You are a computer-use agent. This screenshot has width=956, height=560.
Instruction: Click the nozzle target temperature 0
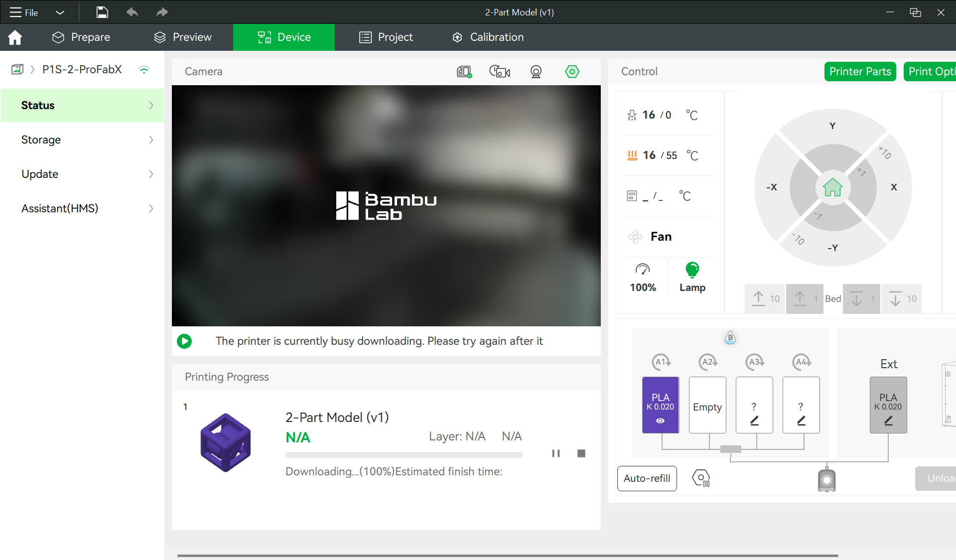tap(668, 115)
